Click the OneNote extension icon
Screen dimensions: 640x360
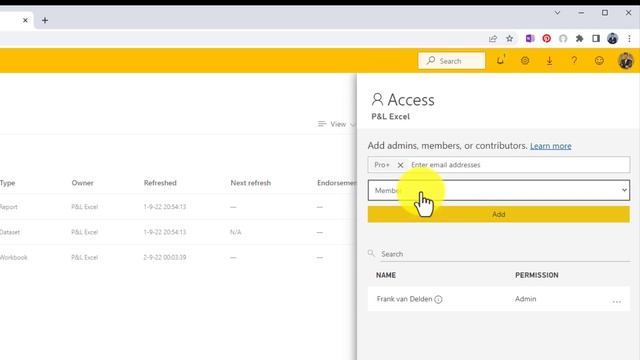pos(530,38)
